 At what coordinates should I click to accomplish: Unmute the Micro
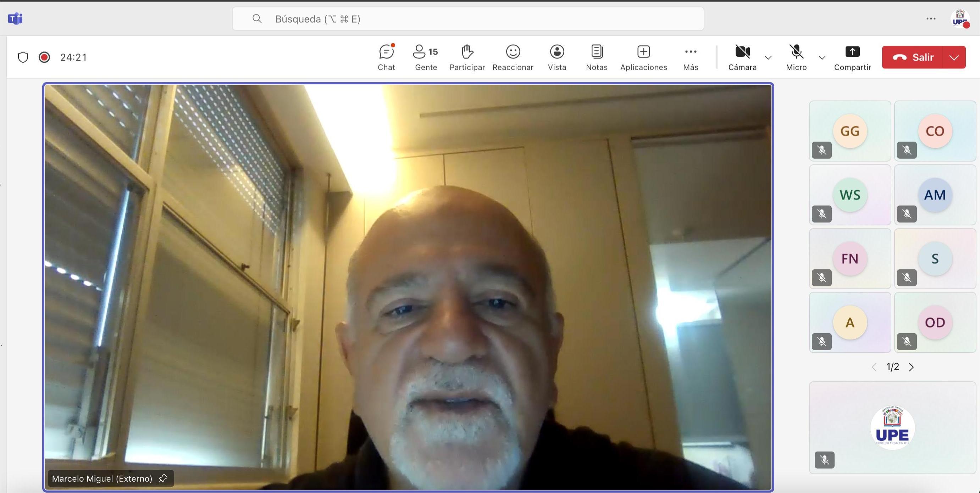click(x=796, y=57)
